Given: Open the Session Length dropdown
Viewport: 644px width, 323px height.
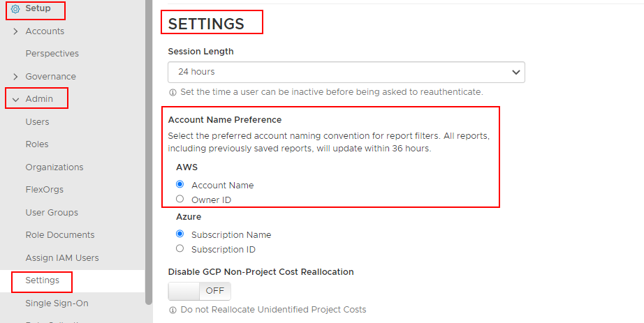Looking at the screenshot, I should (346, 72).
